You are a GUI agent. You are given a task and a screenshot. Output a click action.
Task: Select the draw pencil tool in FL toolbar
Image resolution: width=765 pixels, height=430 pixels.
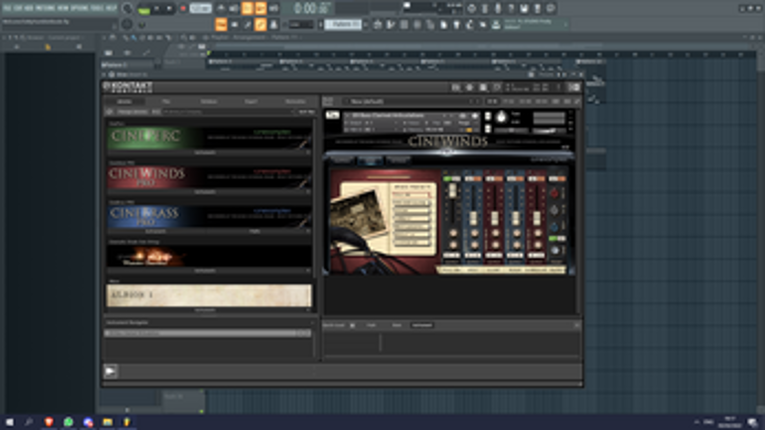[x=261, y=24]
